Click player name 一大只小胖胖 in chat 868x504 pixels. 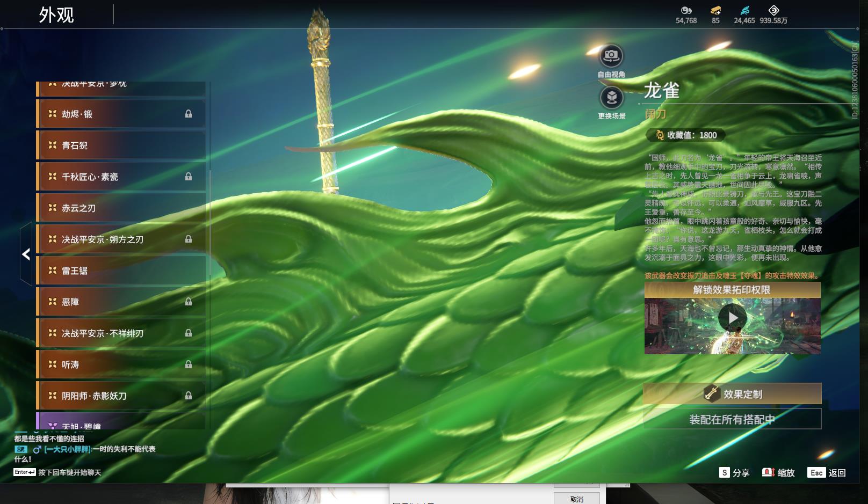pos(67,449)
